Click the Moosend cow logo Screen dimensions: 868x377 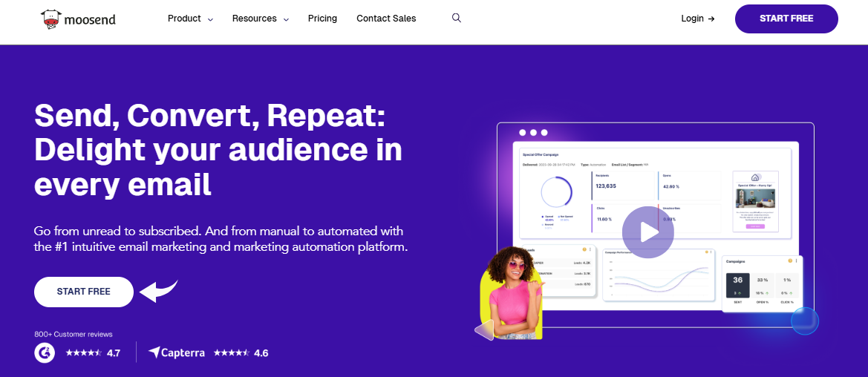[78, 19]
